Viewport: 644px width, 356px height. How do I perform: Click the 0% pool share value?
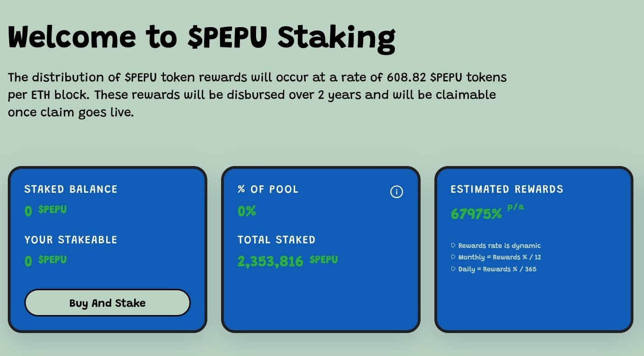point(247,211)
